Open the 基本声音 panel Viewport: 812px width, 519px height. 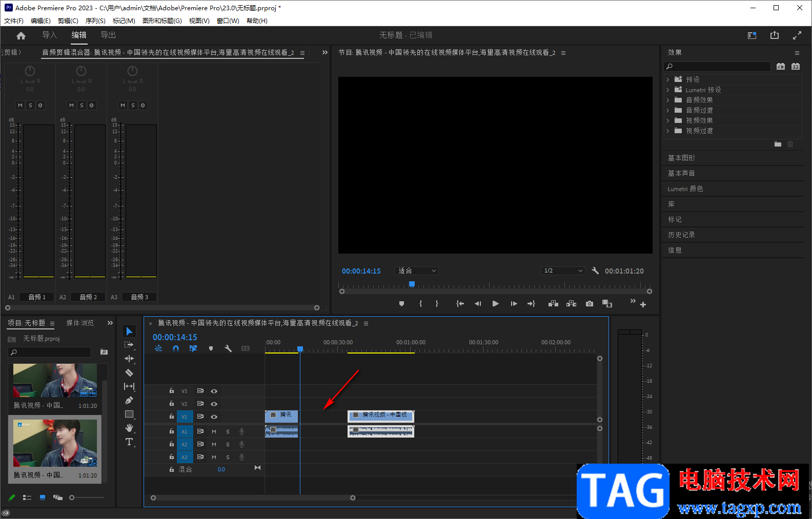pos(681,173)
